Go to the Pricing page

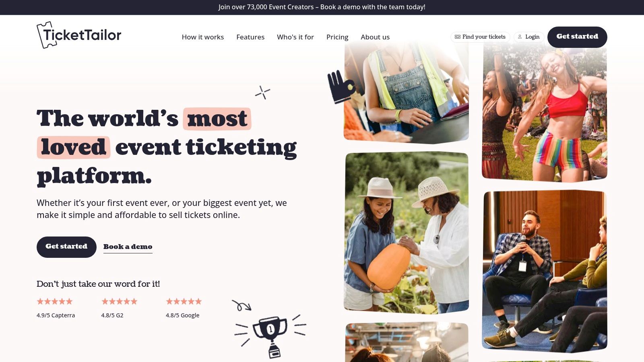[x=337, y=37]
